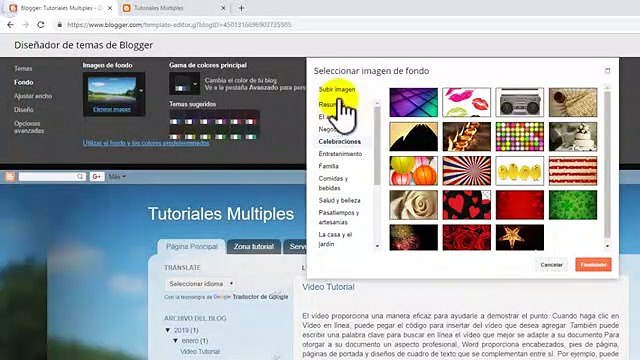Pick the fireworks background

pyautogui.click(x=413, y=237)
